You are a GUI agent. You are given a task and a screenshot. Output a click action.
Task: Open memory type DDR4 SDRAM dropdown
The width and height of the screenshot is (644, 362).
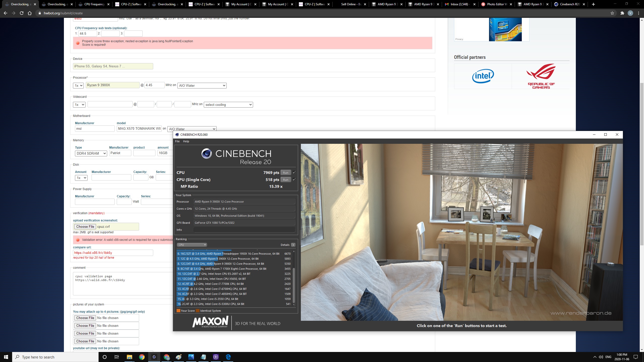pyautogui.click(x=91, y=153)
